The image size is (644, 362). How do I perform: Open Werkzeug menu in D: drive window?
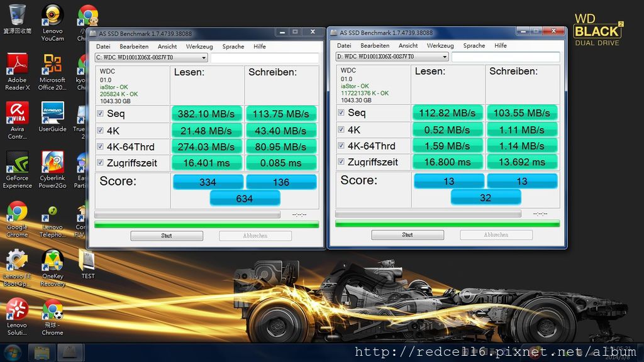(440, 45)
